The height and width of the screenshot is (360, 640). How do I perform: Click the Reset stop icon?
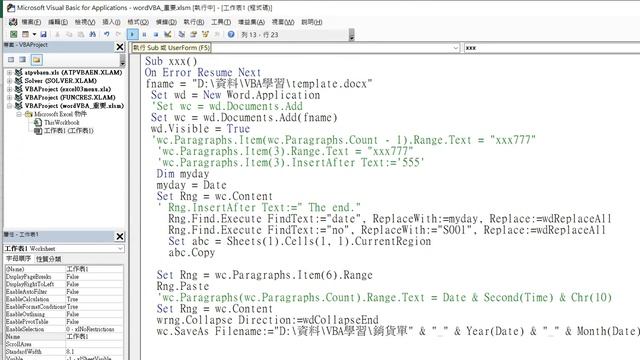(x=156, y=35)
